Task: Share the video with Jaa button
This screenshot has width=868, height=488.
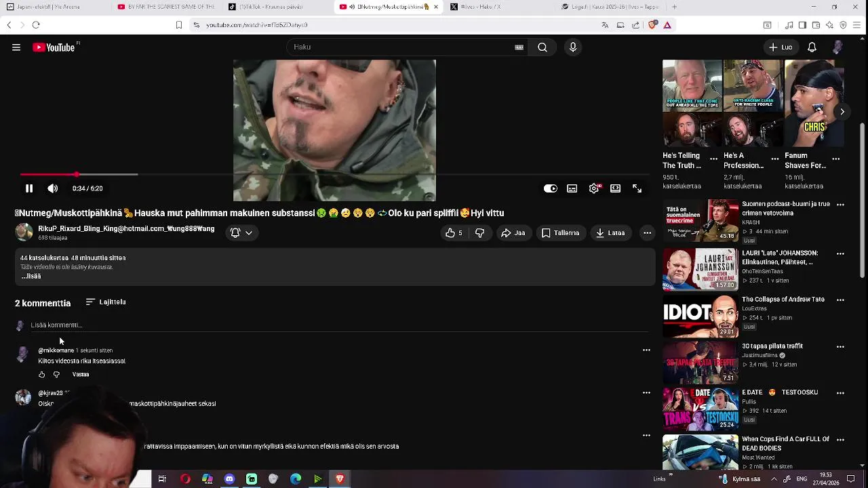Action: tap(513, 232)
